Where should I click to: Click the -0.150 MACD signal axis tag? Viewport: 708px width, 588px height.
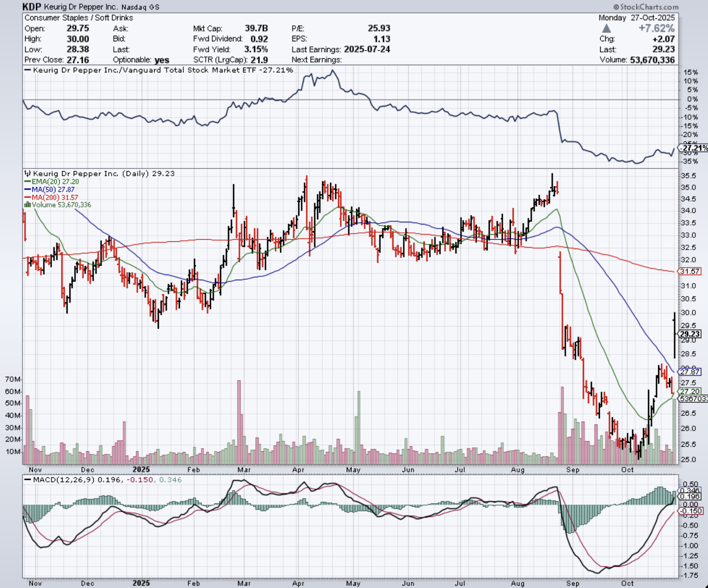pyautogui.click(x=691, y=511)
